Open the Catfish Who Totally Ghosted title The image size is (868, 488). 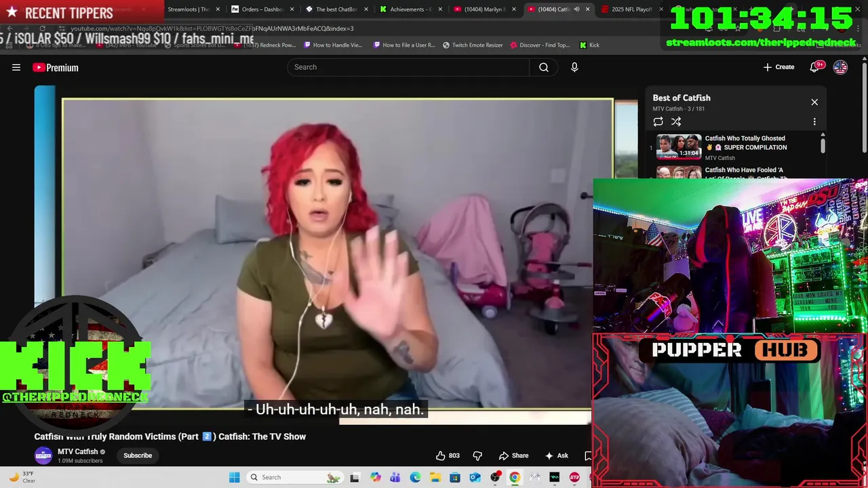(x=746, y=143)
